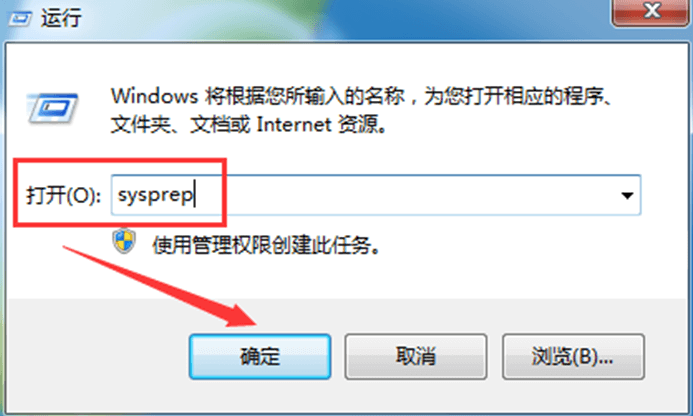Click the empty title bar area
Viewport: 693px width, 416px height.
click(345, 18)
